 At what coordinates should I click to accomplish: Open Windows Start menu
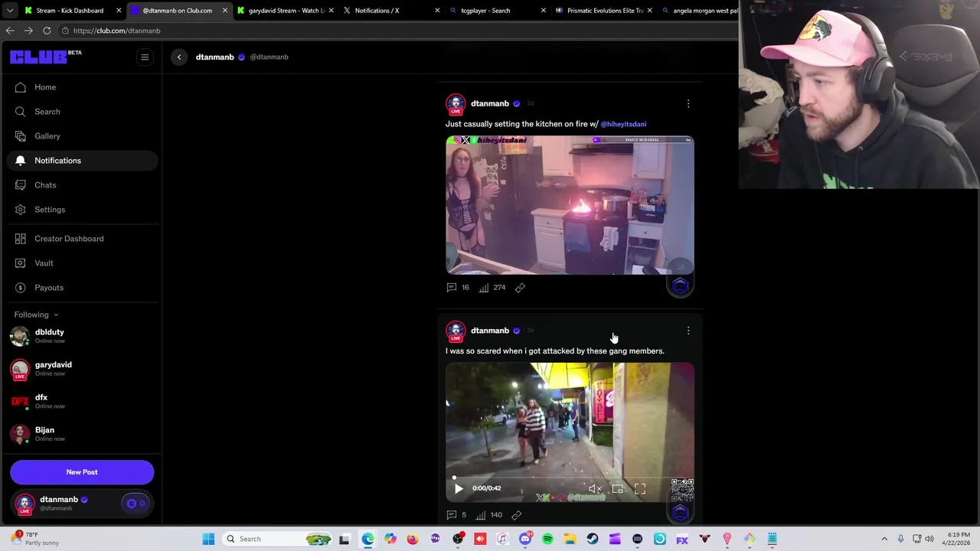tap(208, 539)
